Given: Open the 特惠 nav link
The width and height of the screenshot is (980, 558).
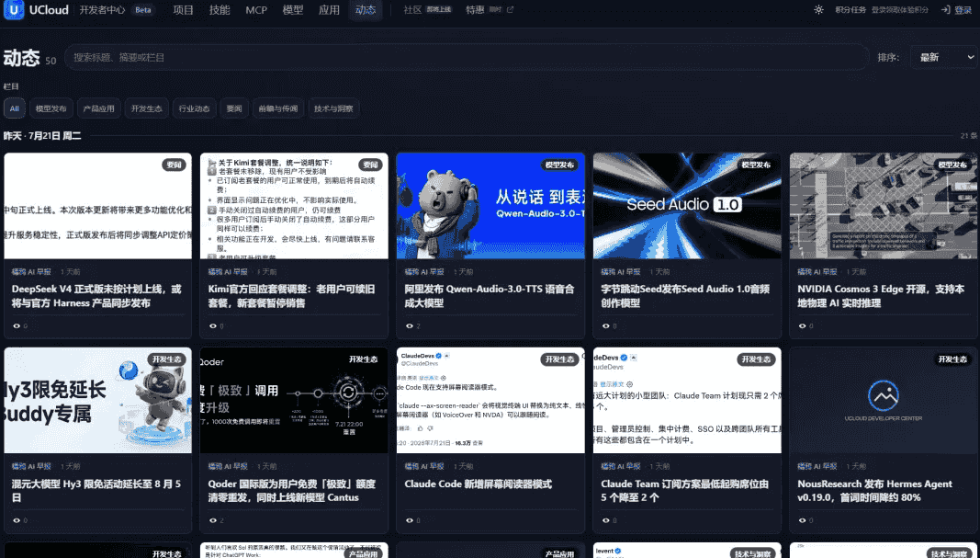Looking at the screenshot, I should click(x=475, y=10).
